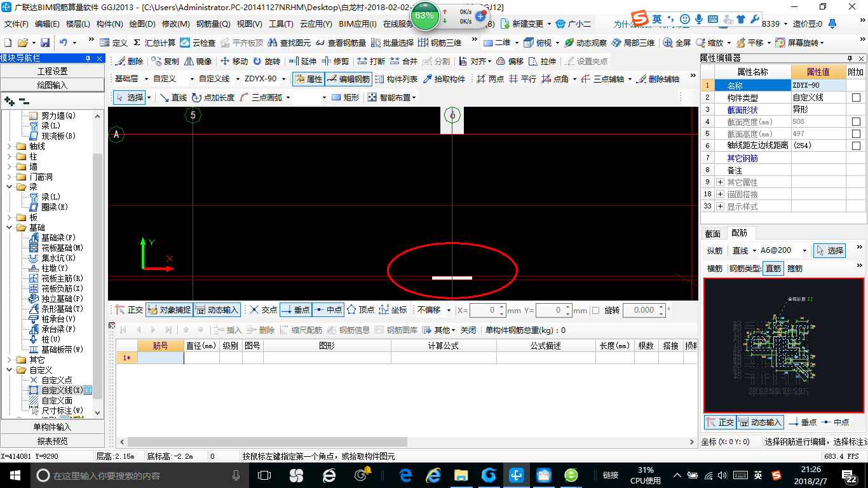Screen dimensions: 868x488
Task: Run 云检查 cloud check
Action: tap(198, 43)
